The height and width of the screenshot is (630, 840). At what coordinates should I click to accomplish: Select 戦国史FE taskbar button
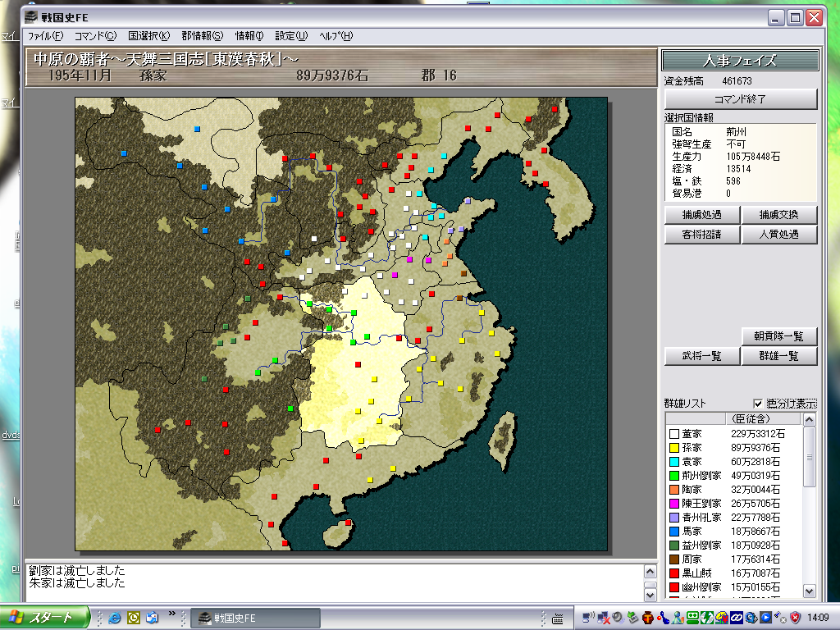pyautogui.click(x=254, y=618)
